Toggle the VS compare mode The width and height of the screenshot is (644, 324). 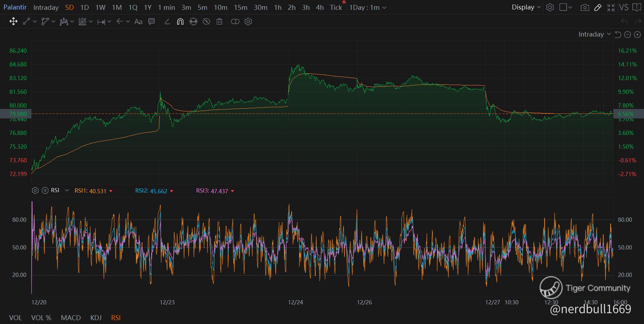[624, 7]
